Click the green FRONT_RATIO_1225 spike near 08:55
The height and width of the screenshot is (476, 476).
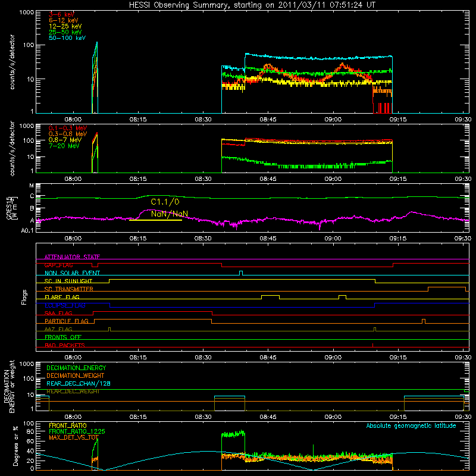point(314,450)
